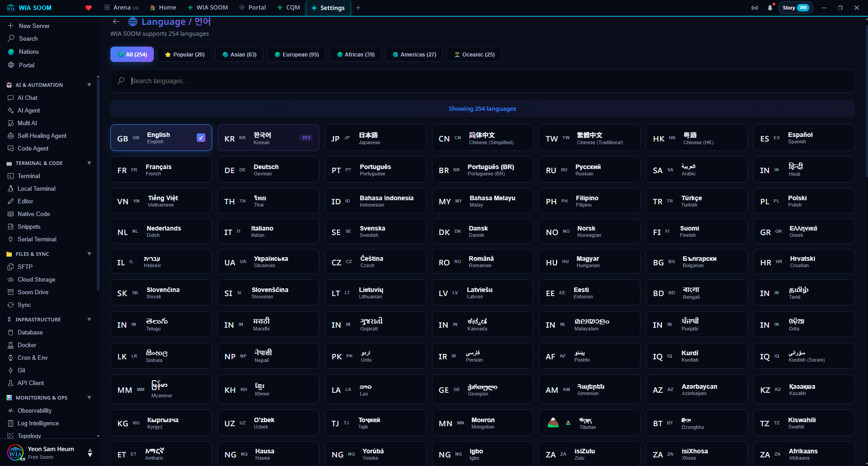868x466 pixels.
Task: Select the Japanese language card
Action: pyautogui.click(x=375, y=138)
